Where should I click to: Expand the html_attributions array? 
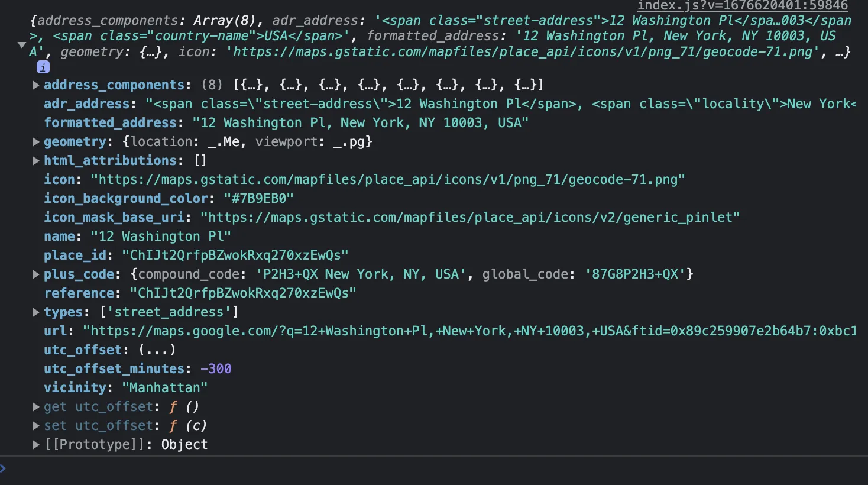tap(36, 161)
